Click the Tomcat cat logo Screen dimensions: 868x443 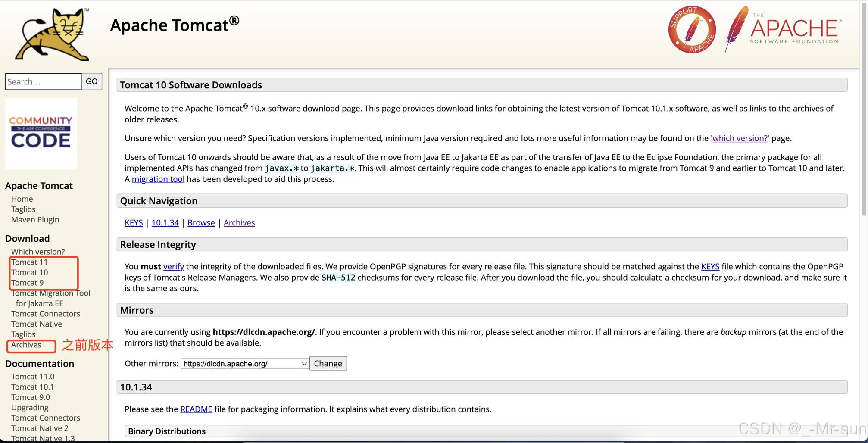[52, 34]
